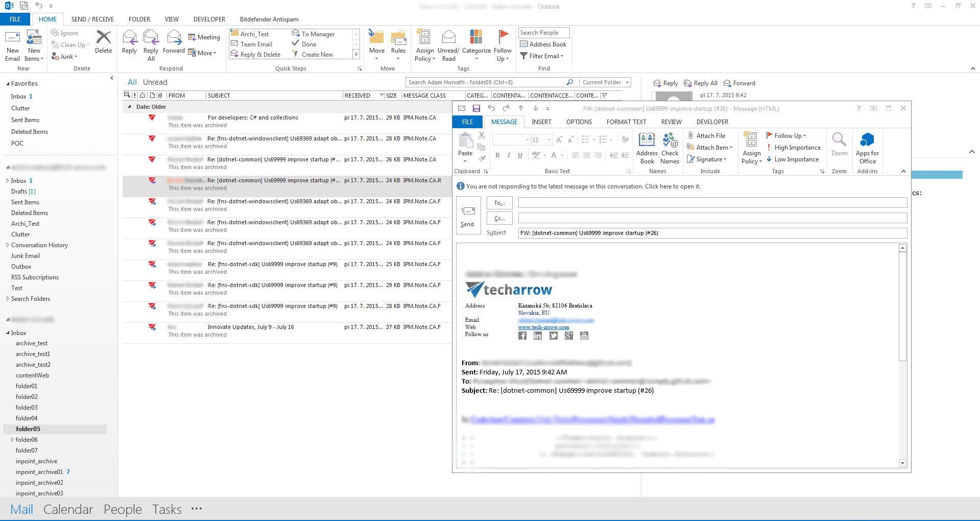
Task: Open the www.tech-arrow.com link
Action: click(543, 327)
